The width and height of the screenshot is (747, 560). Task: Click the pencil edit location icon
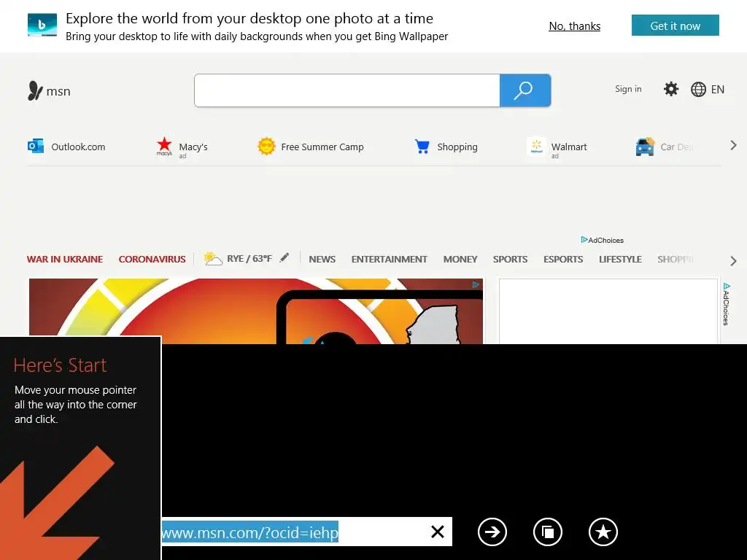pyautogui.click(x=284, y=257)
